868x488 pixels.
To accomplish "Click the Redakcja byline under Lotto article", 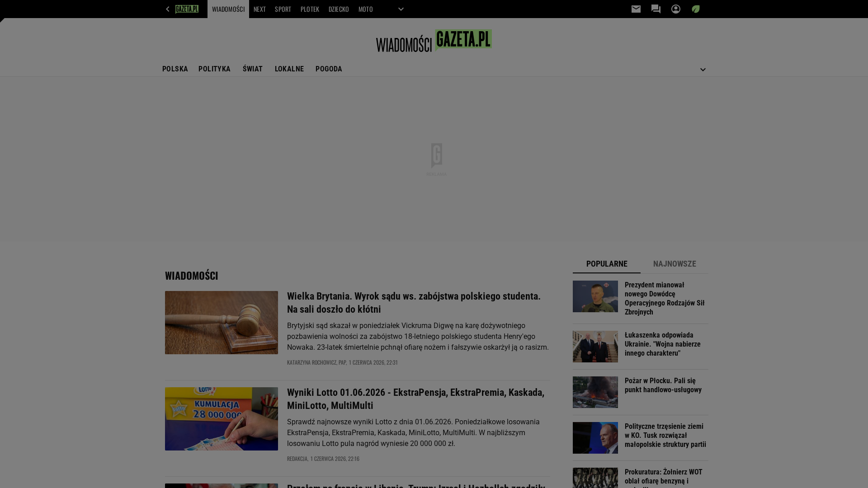I will 297,459.
